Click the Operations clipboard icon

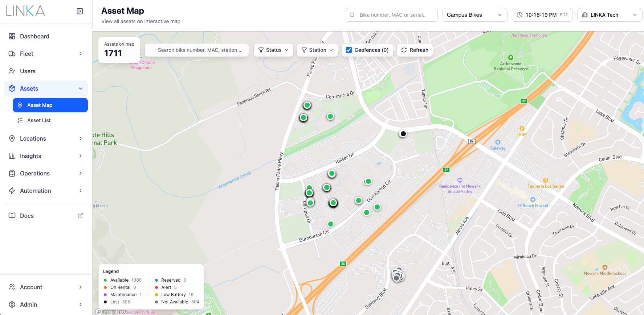12,173
